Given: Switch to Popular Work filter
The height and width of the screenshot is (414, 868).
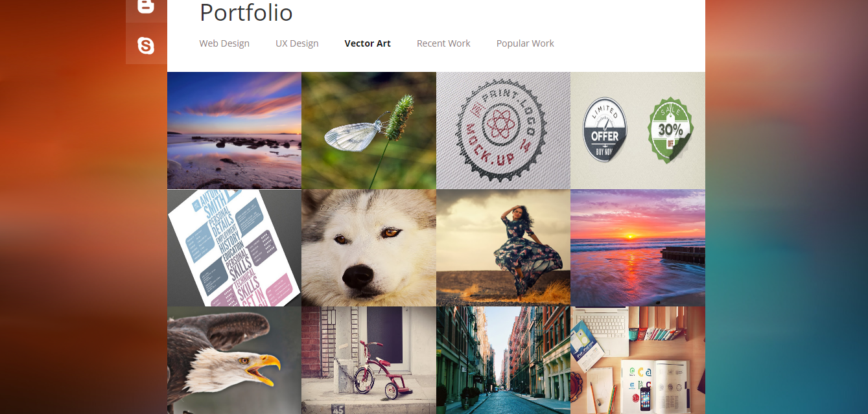Looking at the screenshot, I should 525,43.
